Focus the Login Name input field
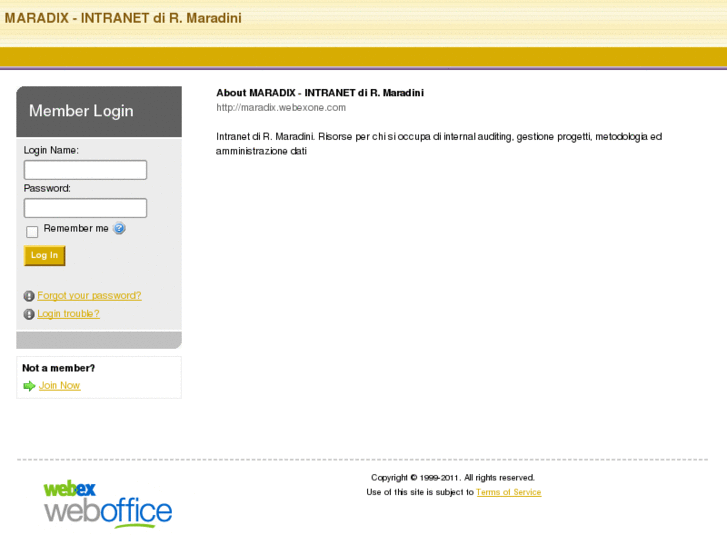 (85, 170)
